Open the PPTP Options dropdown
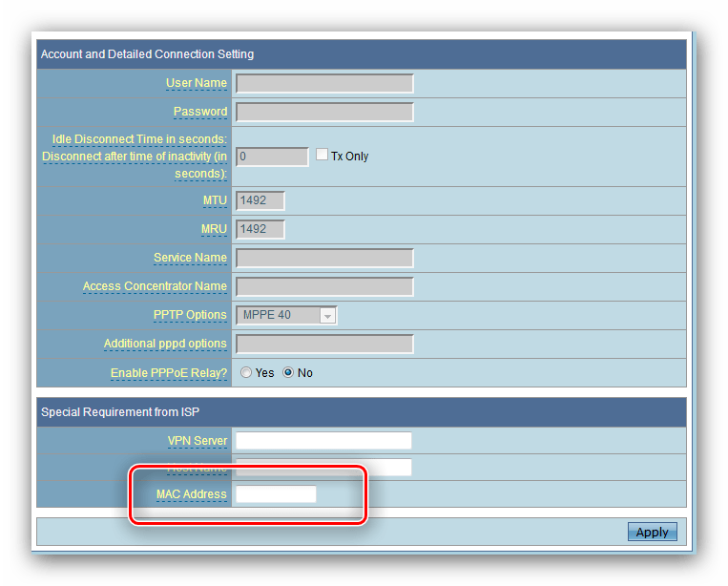The height and width of the screenshot is (586, 728). (286, 315)
